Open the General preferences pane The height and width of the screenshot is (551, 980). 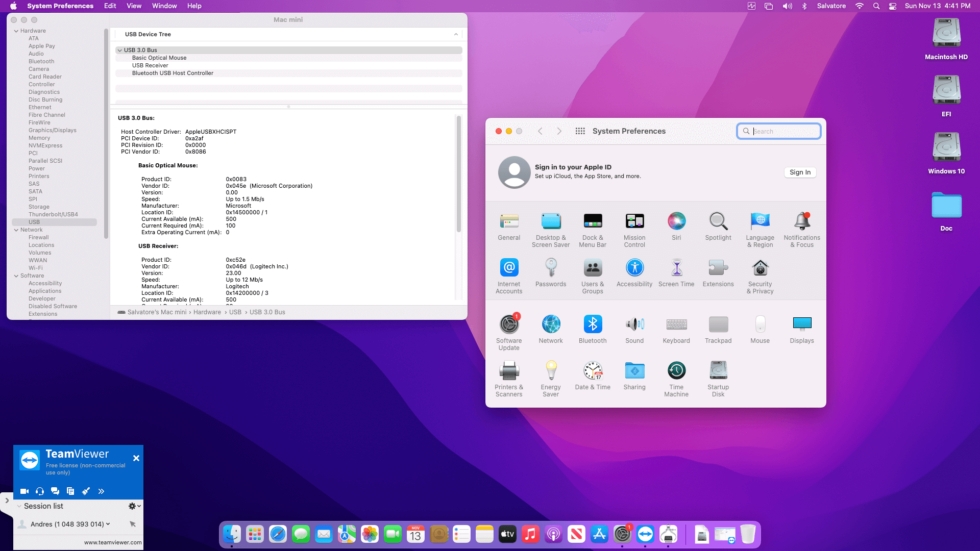pos(509,227)
